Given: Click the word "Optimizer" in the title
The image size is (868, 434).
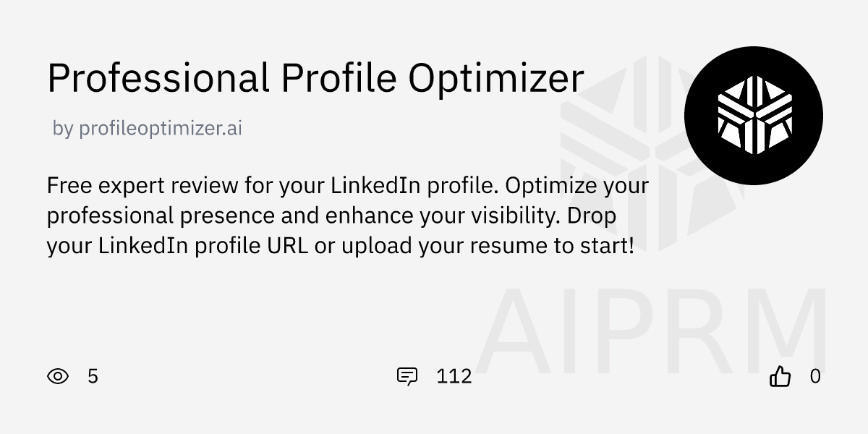Looking at the screenshot, I should [x=495, y=80].
